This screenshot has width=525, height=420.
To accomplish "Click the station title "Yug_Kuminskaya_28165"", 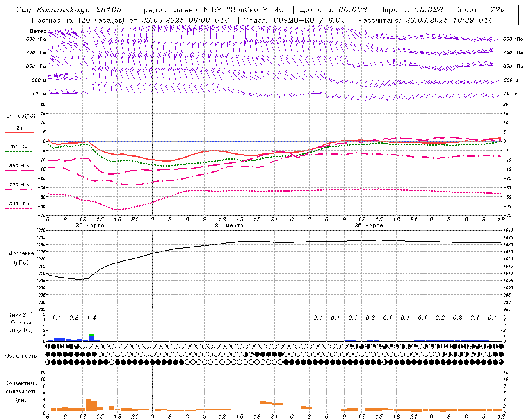I will (x=69, y=10).
